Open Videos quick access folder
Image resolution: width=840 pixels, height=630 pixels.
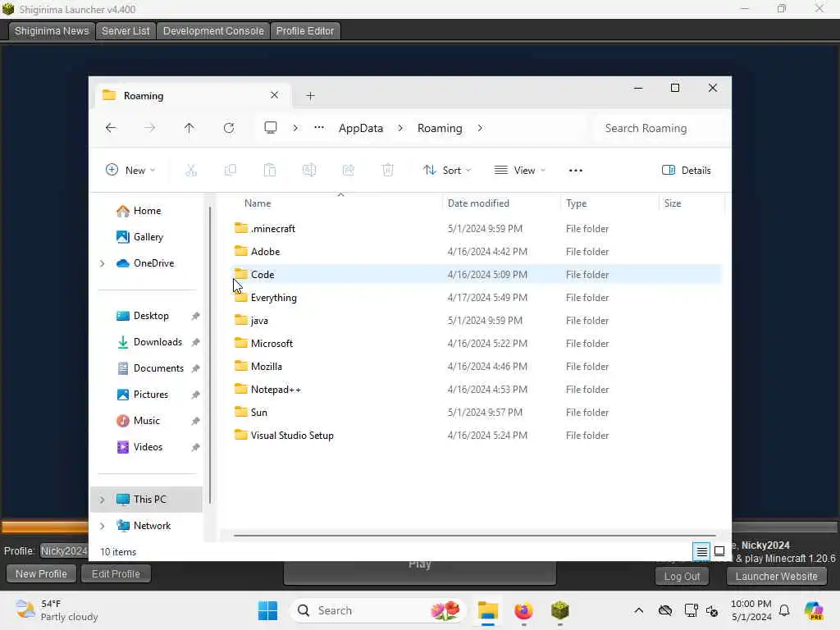click(139, 447)
